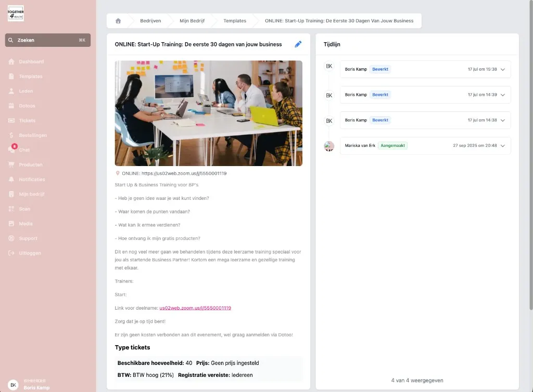Click Mariska van Erk's avatar photo
533x392 pixels.
[x=329, y=146]
